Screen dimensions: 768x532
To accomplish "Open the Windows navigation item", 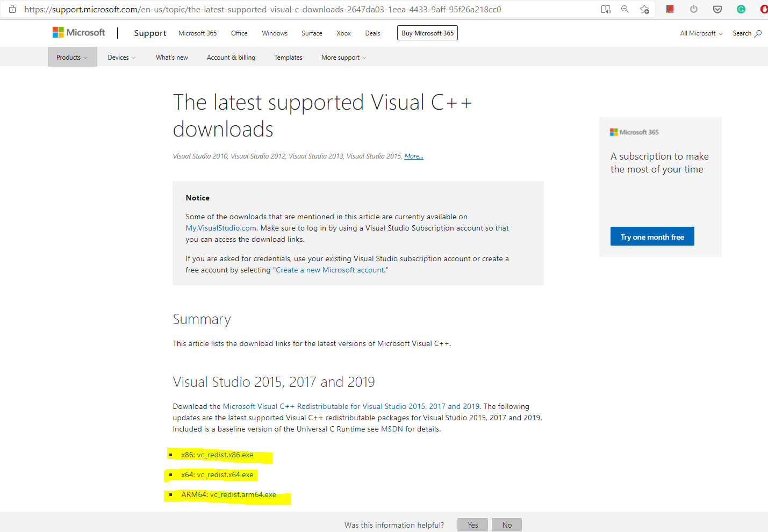I will [x=275, y=33].
